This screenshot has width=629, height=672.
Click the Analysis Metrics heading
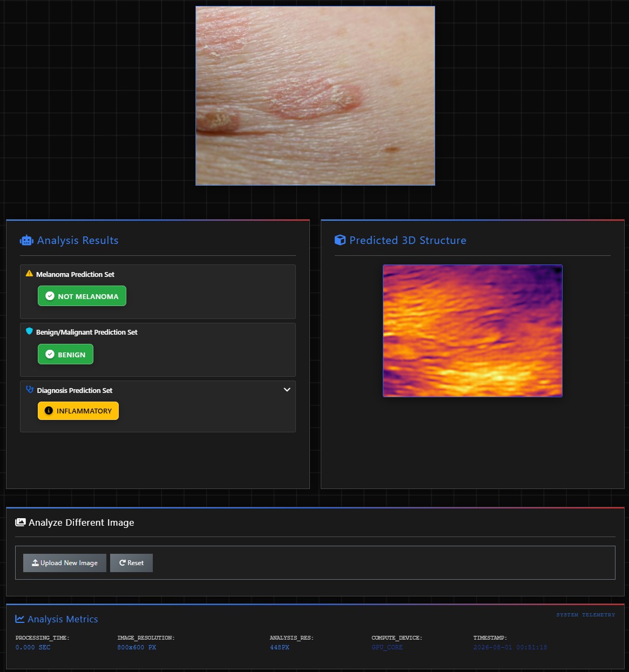63,619
